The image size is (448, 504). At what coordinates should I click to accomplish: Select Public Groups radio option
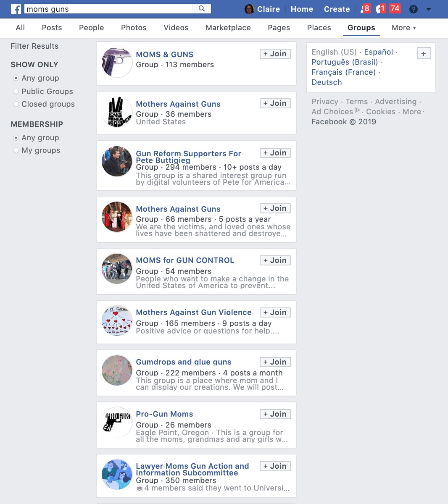coord(16,92)
